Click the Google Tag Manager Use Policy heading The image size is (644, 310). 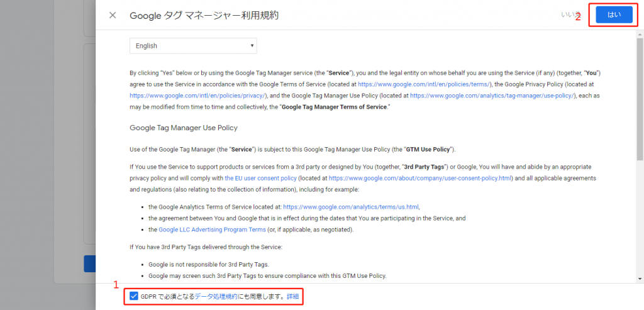click(x=184, y=128)
